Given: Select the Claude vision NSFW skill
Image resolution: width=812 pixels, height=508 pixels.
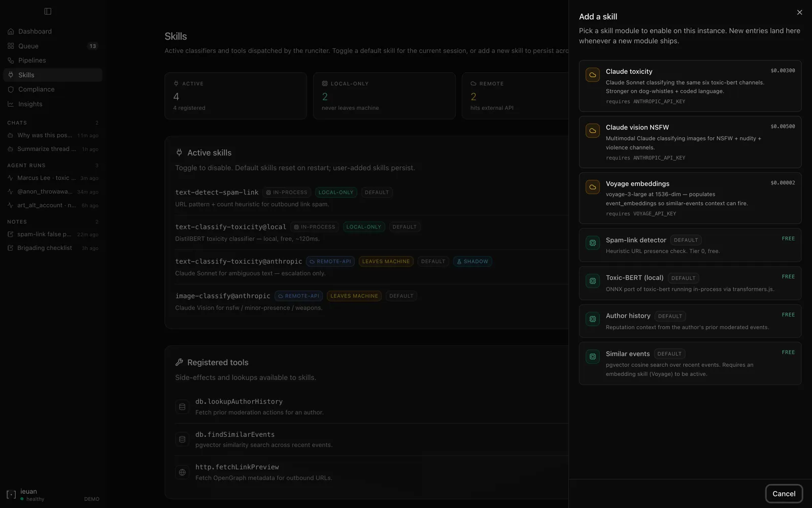Looking at the screenshot, I should click(x=690, y=142).
